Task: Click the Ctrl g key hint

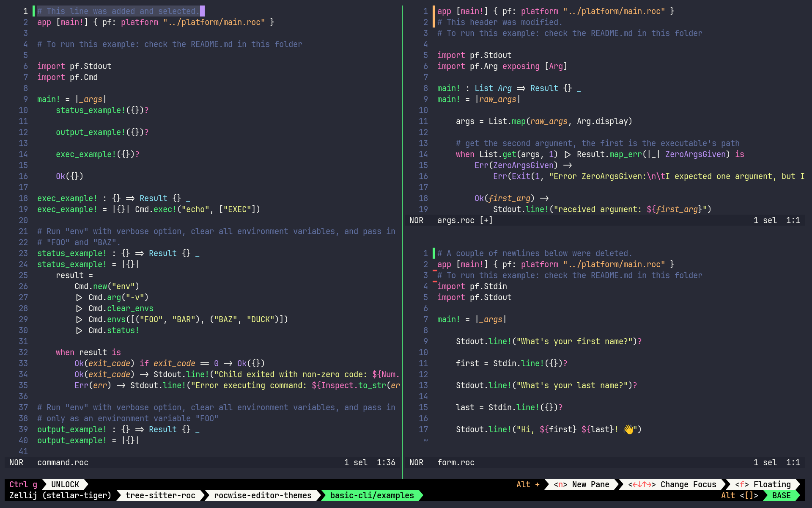Action: (x=23, y=484)
